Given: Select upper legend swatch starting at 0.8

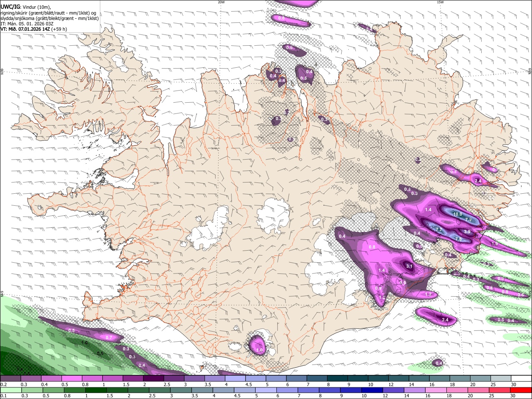Looking at the screenshot, I should pos(92,379).
